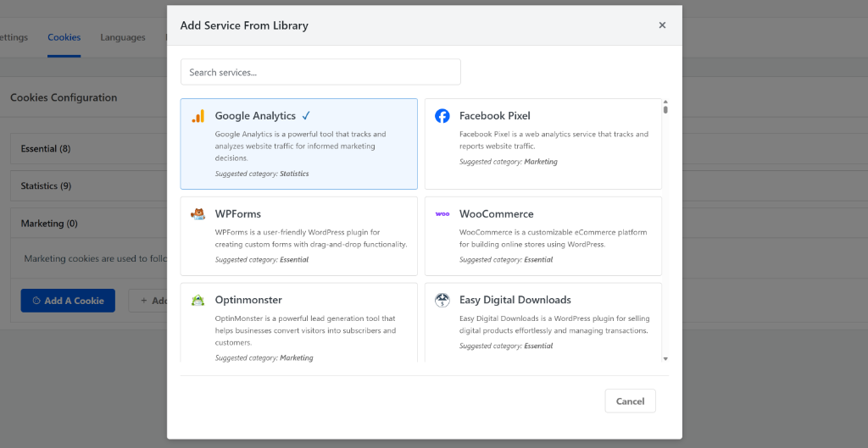Click the WooCommerce logo icon
Screen dimensions: 868x448
[x=442, y=214]
